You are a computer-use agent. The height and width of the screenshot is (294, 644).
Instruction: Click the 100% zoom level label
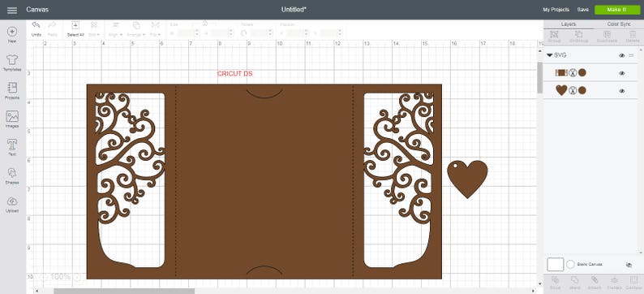60,277
